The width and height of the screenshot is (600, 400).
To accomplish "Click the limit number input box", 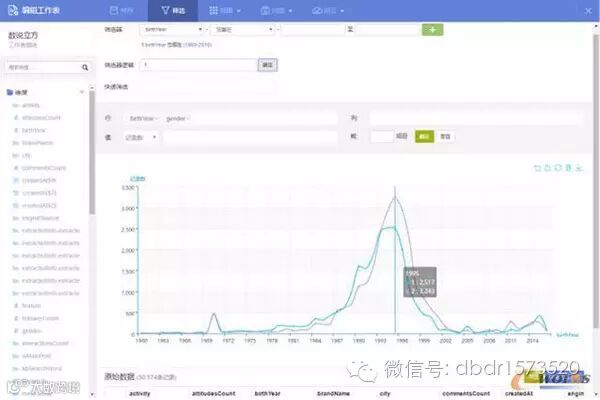I will (x=382, y=136).
